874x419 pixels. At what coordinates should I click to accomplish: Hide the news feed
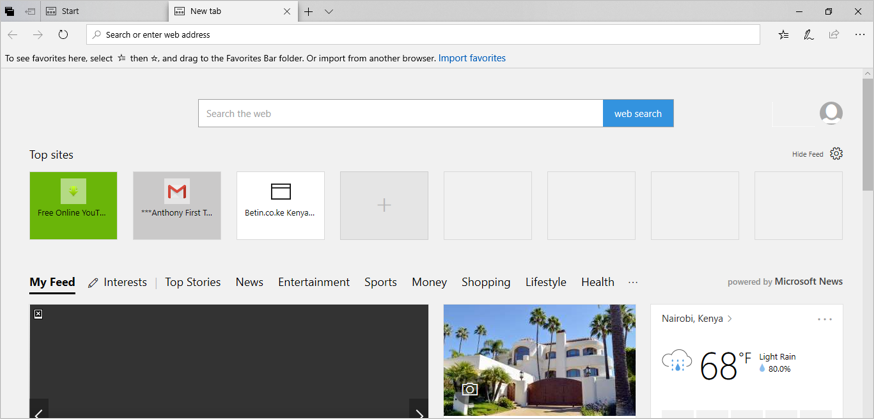click(x=807, y=154)
